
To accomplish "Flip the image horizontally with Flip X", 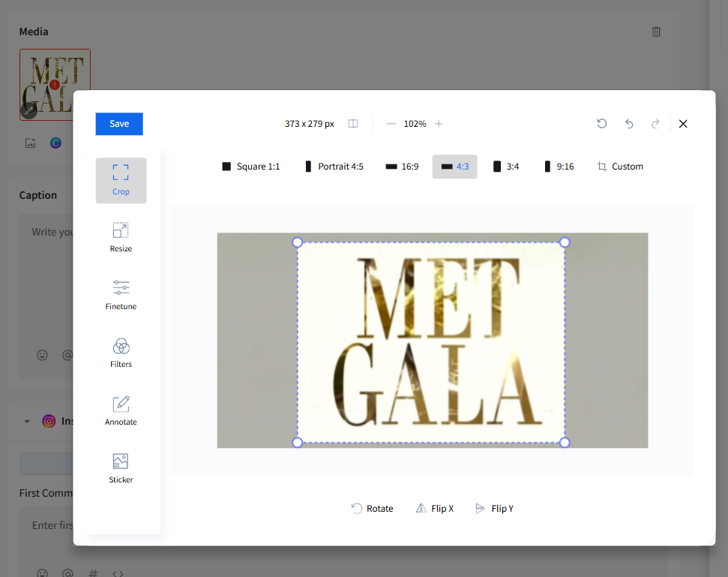I will coord(435,508).
